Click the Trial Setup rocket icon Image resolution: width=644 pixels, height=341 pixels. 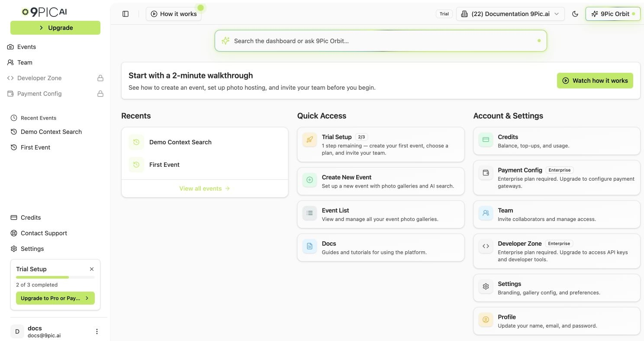pos(309,140)
